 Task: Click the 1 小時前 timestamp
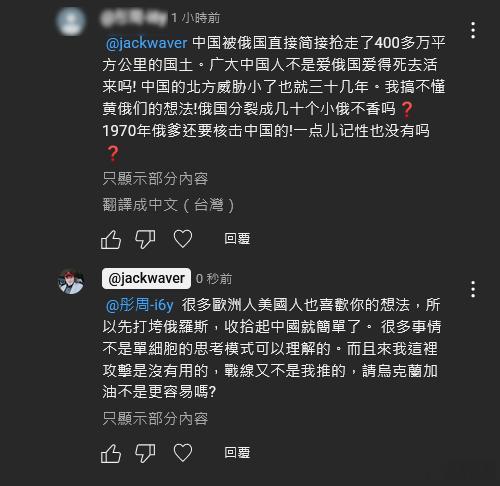tap(196, 18)
